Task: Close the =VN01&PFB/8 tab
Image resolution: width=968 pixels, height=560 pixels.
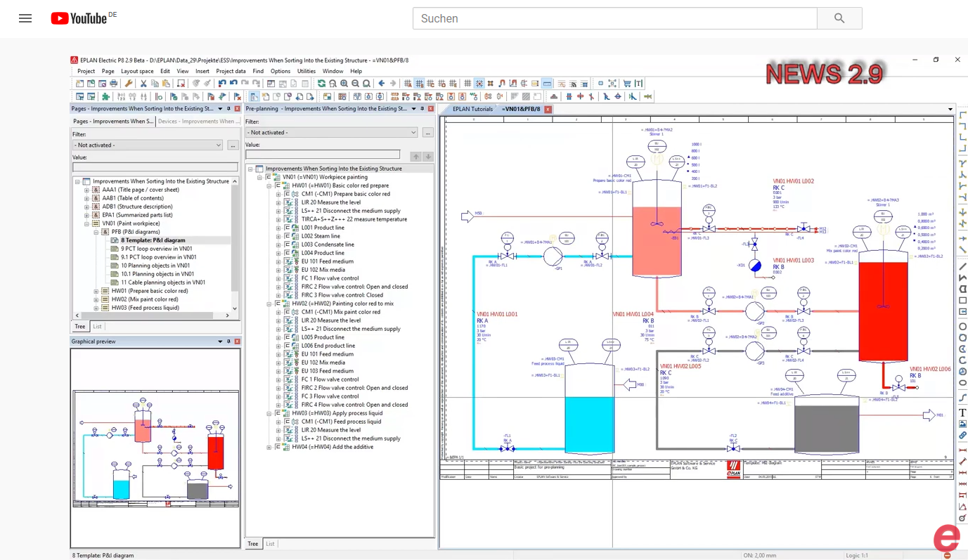Action: pos(548,109)
